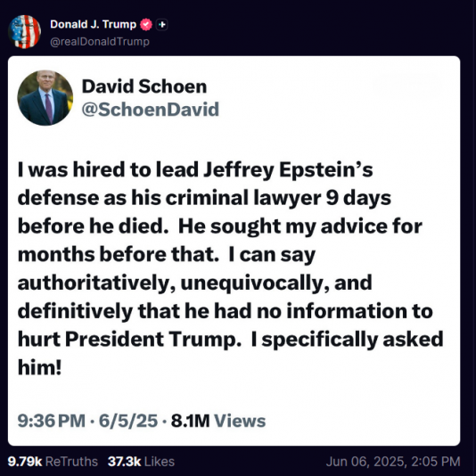Click the 6/5/25 tweet date
The image size is (476, 476).
point(128,421)
